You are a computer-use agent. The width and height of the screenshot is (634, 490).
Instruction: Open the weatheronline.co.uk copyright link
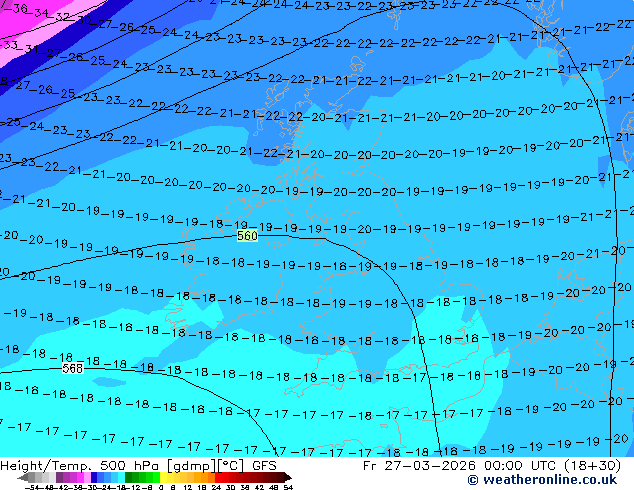pyautogui.click(x=542, y=480)
